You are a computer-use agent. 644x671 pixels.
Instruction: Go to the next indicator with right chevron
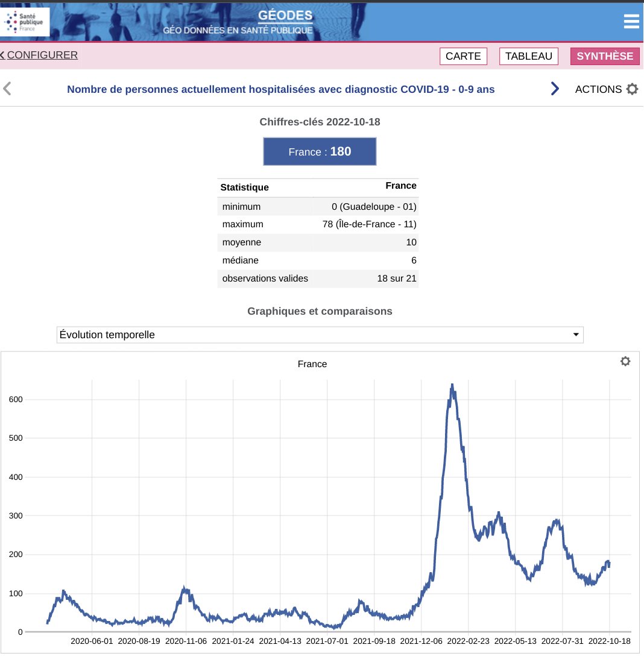coord(555,89)
